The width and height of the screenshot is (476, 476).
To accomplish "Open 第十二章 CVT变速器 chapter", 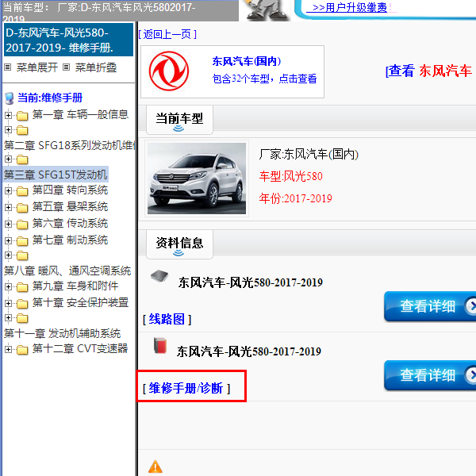I will click(80, 348).
